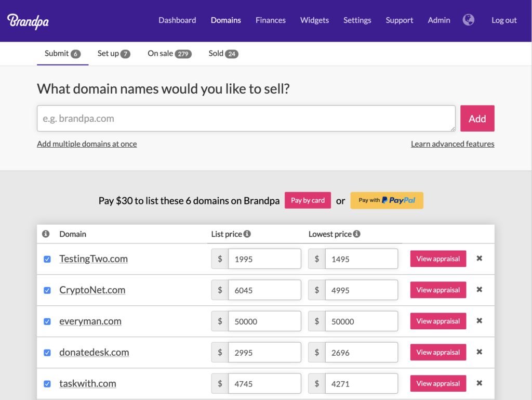The height and width of the screenshot is (400, 532).
Task: Click the Lowest price info icon
Action: [x=356, y=234]
